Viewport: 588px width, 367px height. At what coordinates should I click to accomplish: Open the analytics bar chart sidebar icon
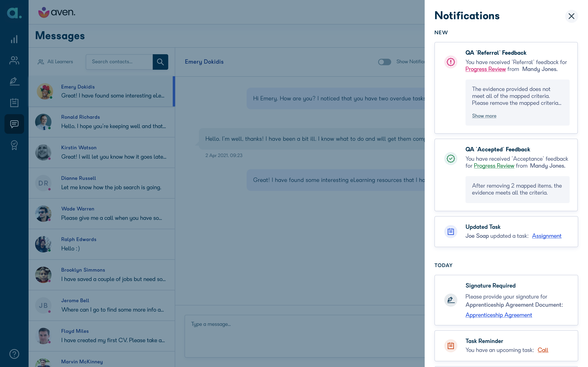(14, 39)
